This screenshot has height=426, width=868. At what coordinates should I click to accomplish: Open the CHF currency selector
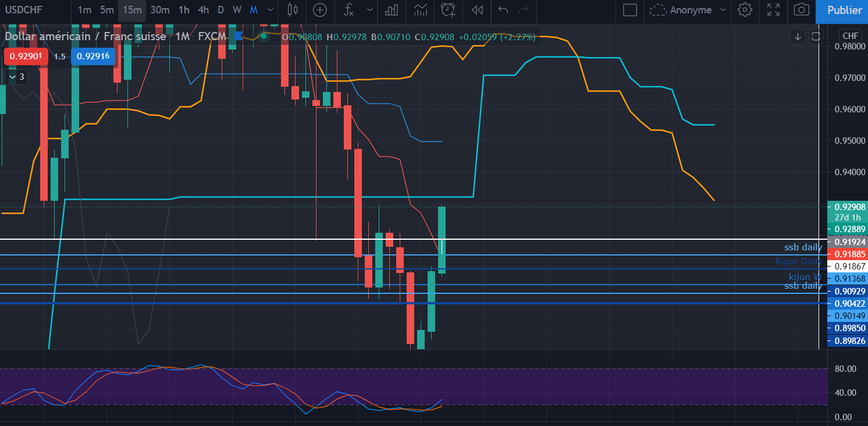(850, 36)
